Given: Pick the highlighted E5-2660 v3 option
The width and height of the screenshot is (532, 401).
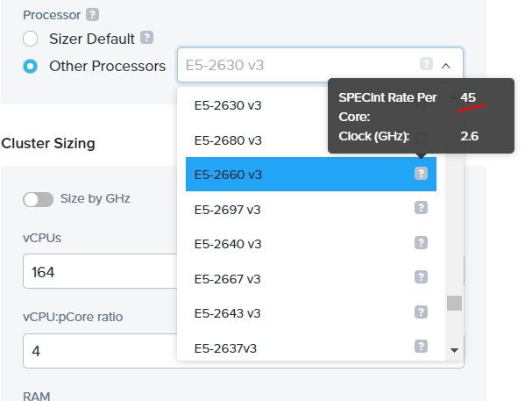Looking at the screenshot, I should coord(311,175).
